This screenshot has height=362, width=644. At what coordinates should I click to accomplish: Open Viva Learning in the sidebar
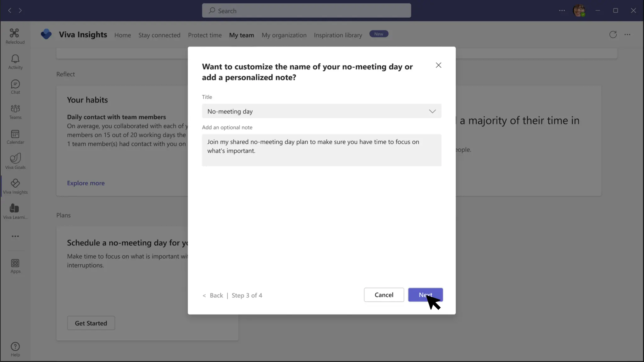click(x=15, y=211)
